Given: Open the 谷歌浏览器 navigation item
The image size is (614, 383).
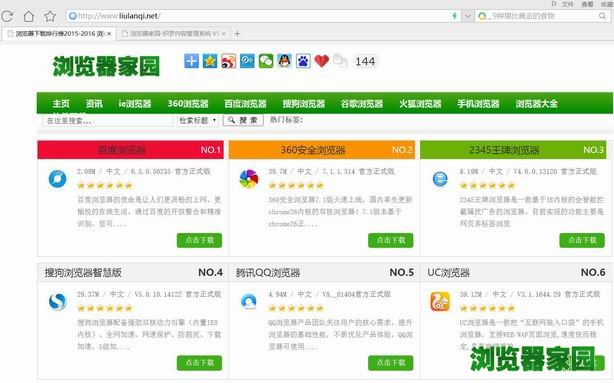Looking at the screenshot, I should coord(362,103).
